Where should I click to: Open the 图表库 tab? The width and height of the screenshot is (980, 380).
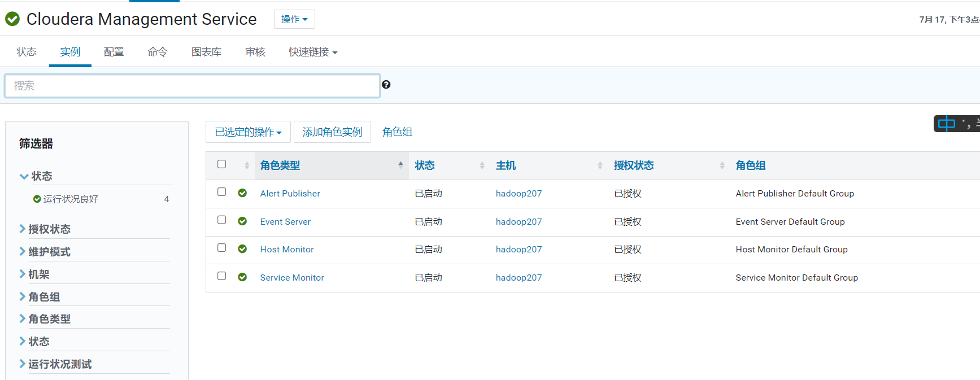[206, 52]
